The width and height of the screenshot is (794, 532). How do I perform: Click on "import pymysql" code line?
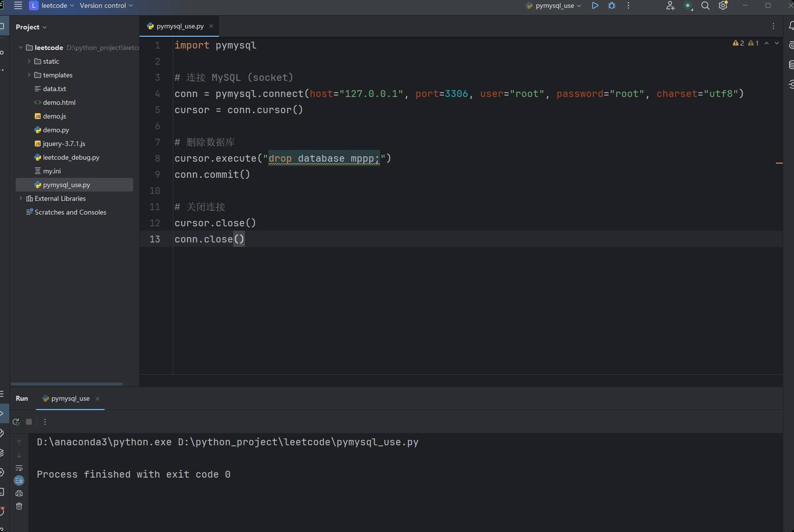click(x=216, y=45)
